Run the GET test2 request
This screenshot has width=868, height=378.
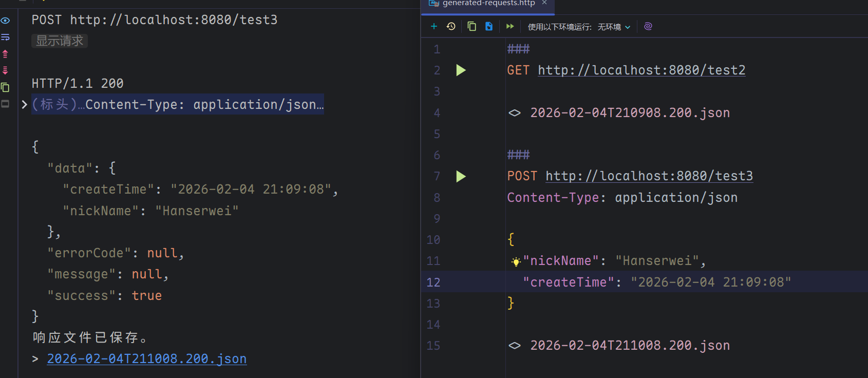(461, 70)
